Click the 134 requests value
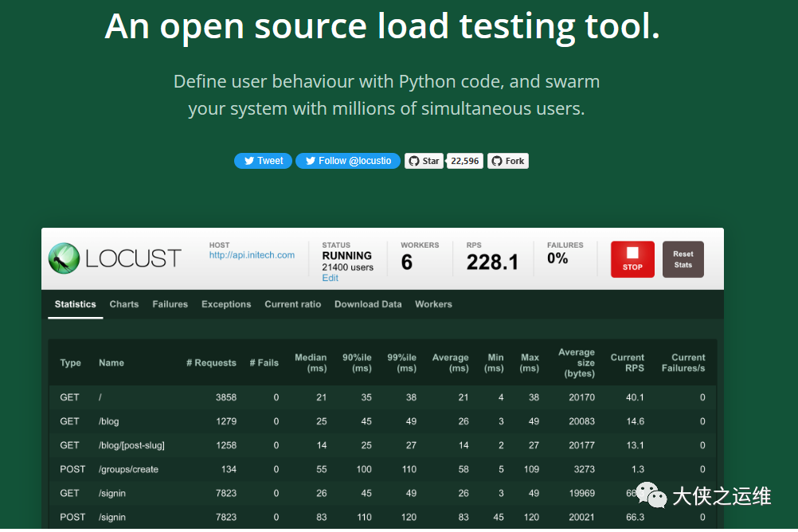 pos(229,469)
